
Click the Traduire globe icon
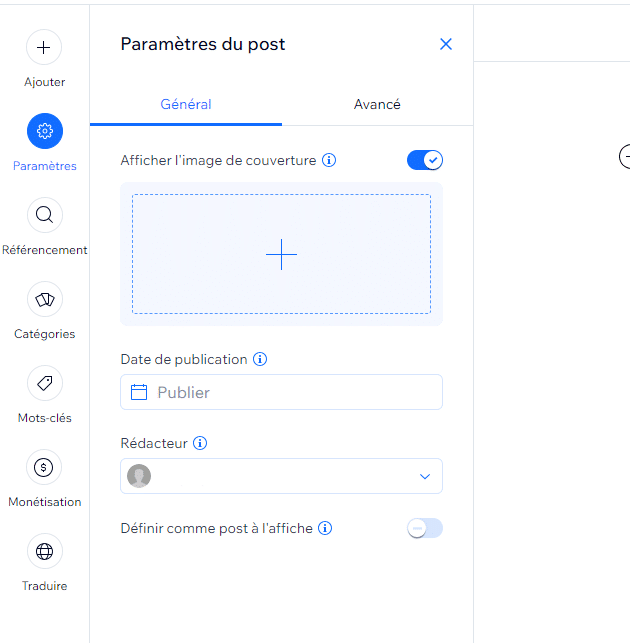click(x=44, y=551)
